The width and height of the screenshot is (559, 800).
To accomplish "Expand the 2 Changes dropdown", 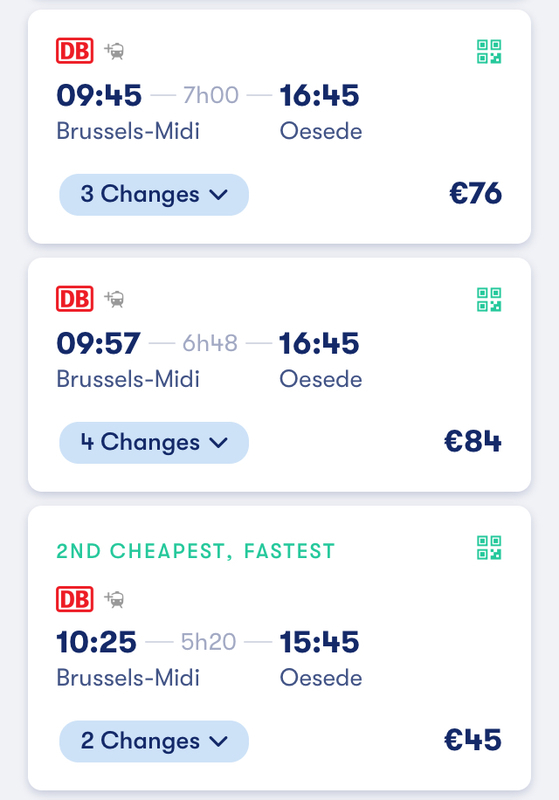I will (x=154, y=741).
